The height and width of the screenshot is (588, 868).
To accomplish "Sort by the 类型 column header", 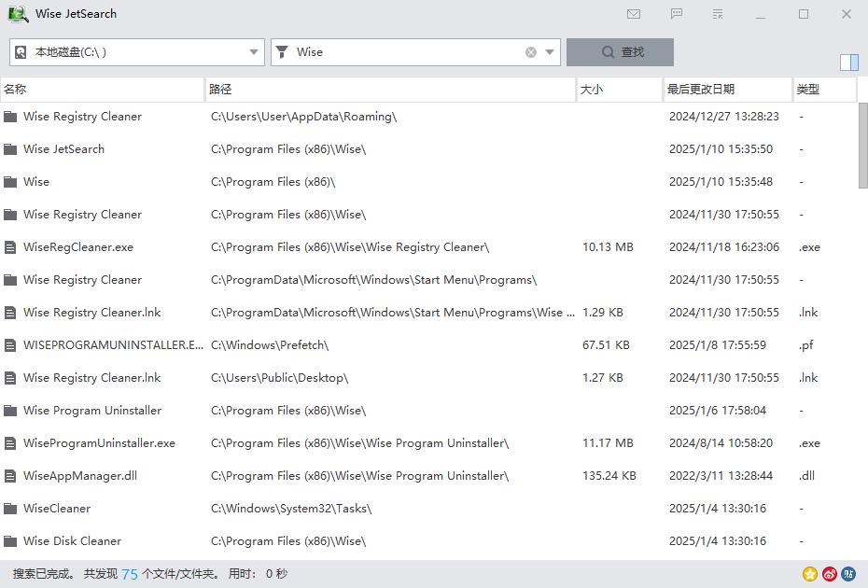I will 825,90.
